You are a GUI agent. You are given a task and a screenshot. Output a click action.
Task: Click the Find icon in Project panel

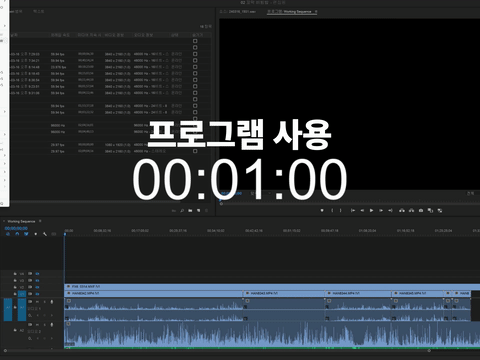click(x=182, y=211)
